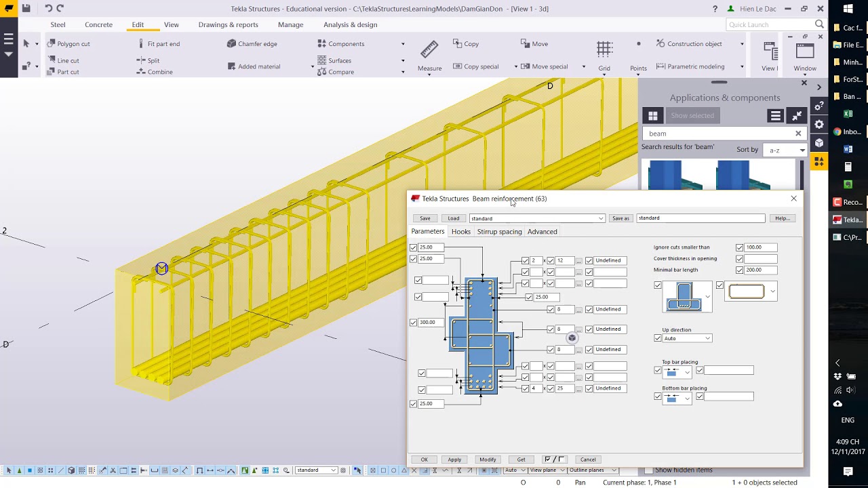
Task: Open the 3D cube side pane icon
Action: pos(819,143)
